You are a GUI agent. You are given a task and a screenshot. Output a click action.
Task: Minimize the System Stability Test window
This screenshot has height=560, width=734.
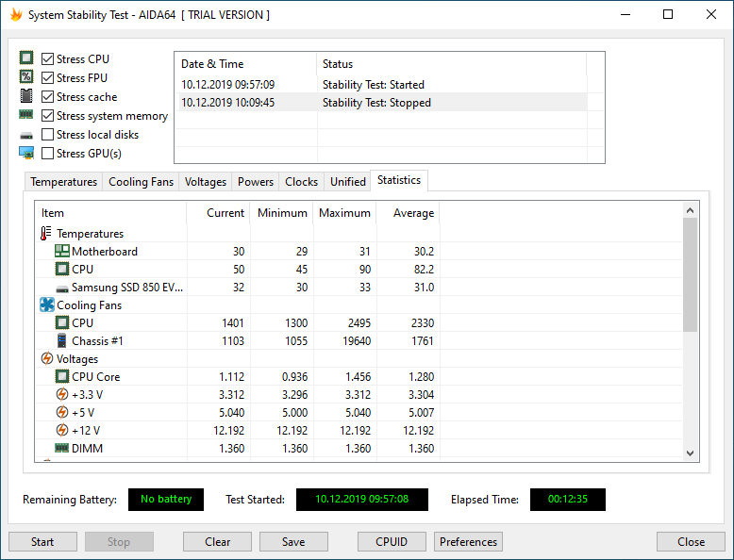click(x=626, y=14)
